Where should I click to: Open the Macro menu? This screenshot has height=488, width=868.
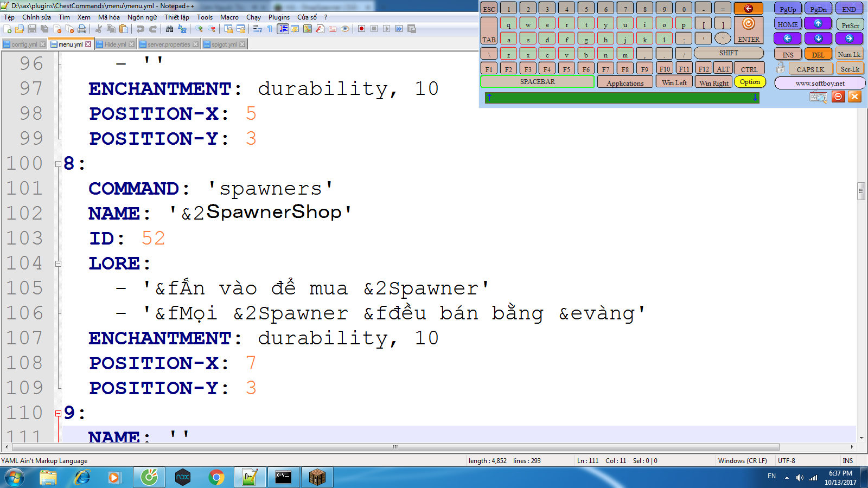click(x=229, y=17)
